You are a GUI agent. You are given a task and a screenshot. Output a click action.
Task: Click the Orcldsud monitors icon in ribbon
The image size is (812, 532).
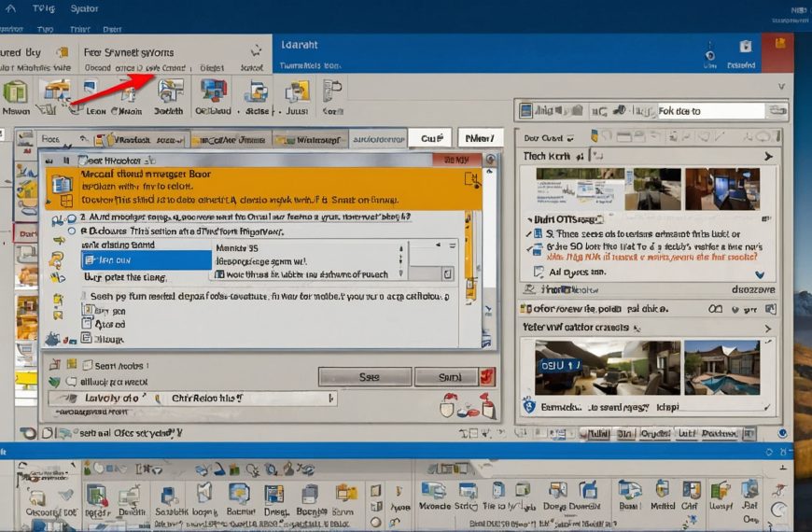[x=214, y=91]
